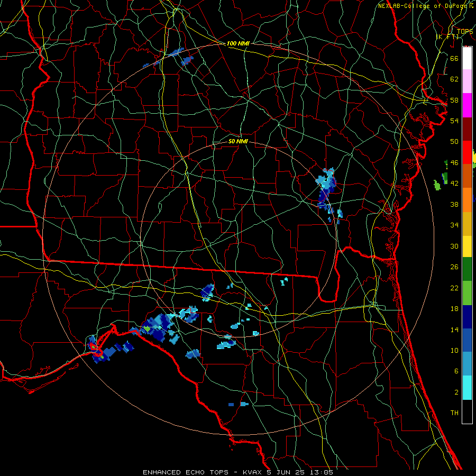Click the 46 value on the legend
Image resolution: width=476 pixels, height=476 pixels.
click(x=454, y=163)
